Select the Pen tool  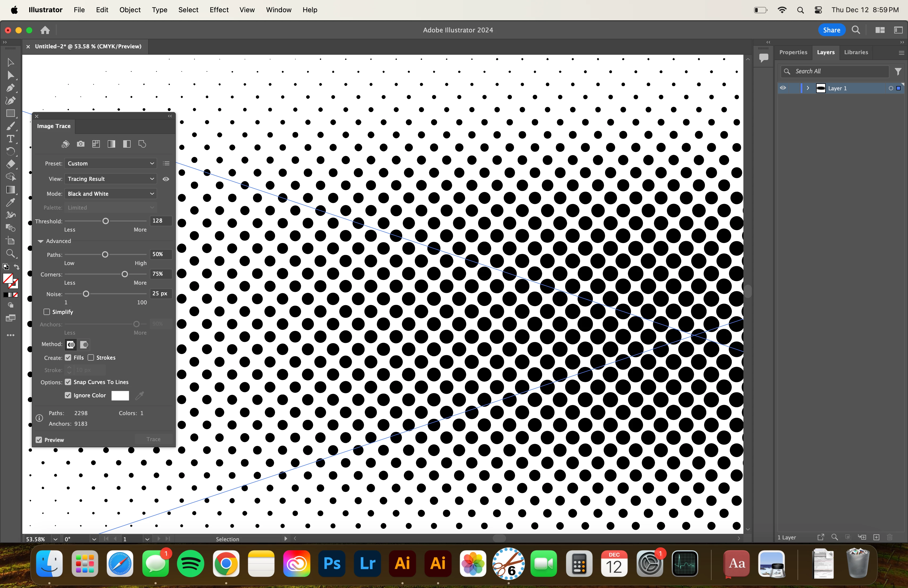coord(10,88)
